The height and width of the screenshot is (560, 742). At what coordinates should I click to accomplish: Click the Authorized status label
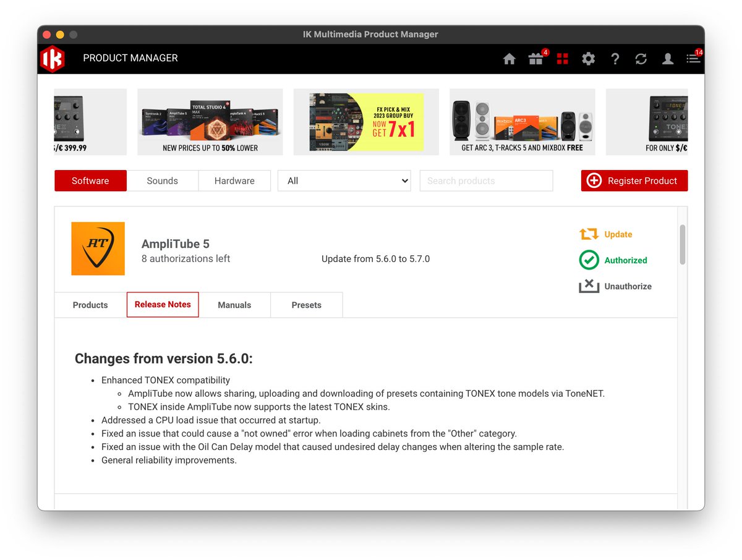click(626, 260)
